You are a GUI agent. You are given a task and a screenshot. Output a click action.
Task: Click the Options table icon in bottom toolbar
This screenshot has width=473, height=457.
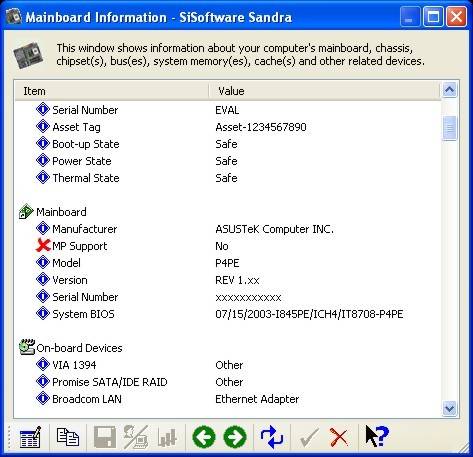pos(30,437)
